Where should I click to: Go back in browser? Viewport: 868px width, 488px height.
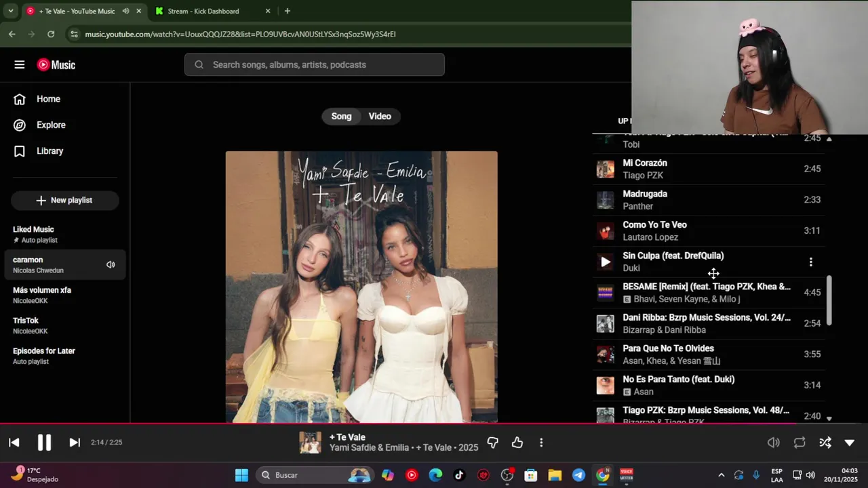12,34
